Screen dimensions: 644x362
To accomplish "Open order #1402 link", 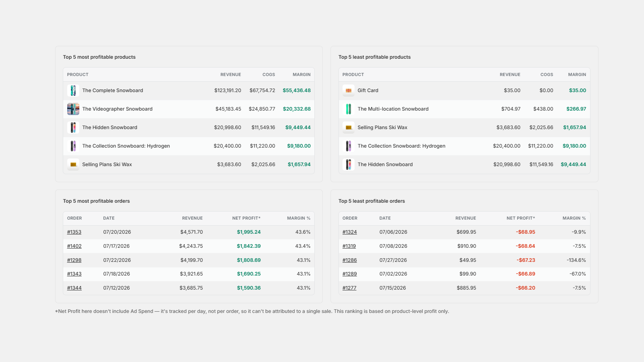I will 74,246.
